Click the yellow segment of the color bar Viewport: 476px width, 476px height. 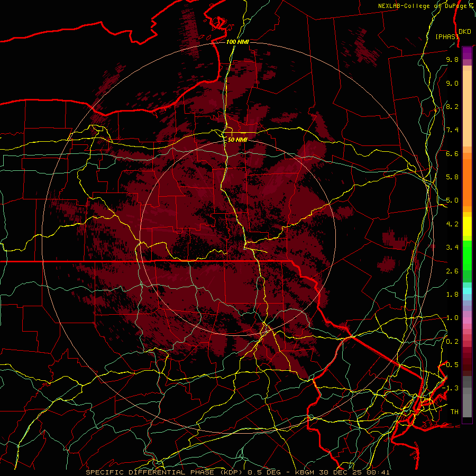[x=467, y=226]
